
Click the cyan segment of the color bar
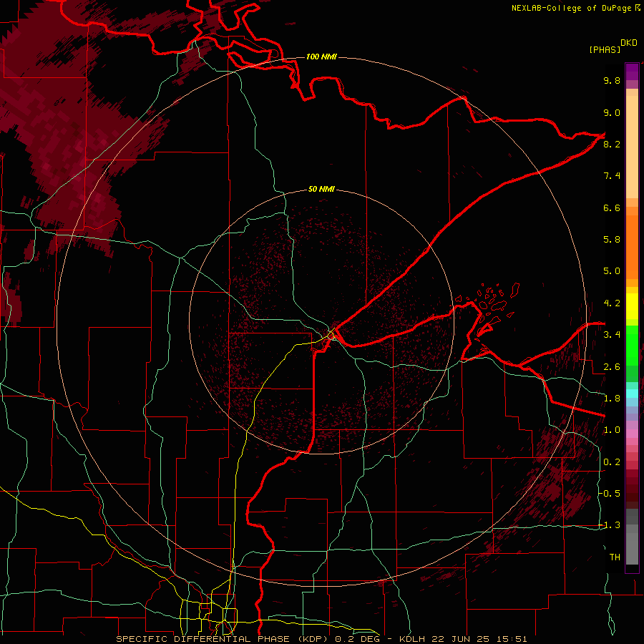coord(632,394)
